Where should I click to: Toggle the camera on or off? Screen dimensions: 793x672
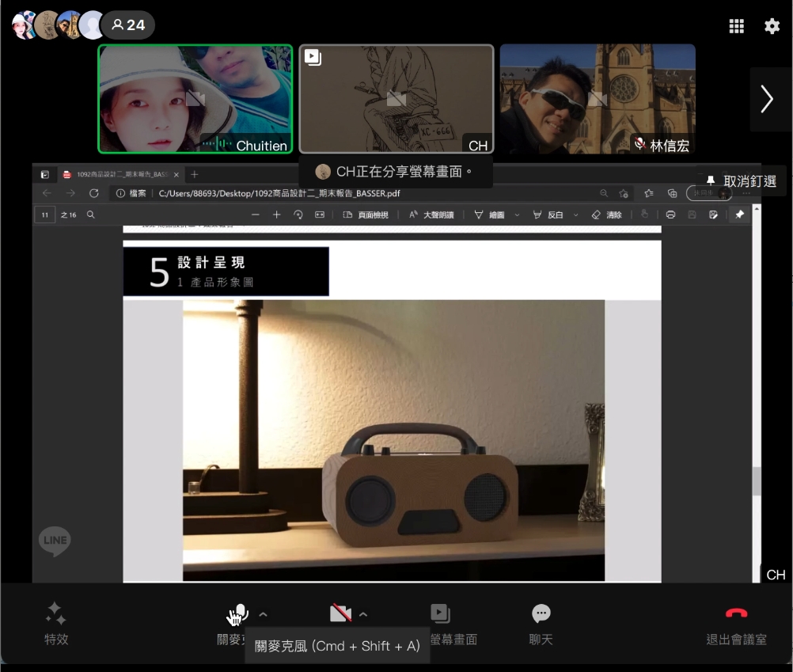340,613
